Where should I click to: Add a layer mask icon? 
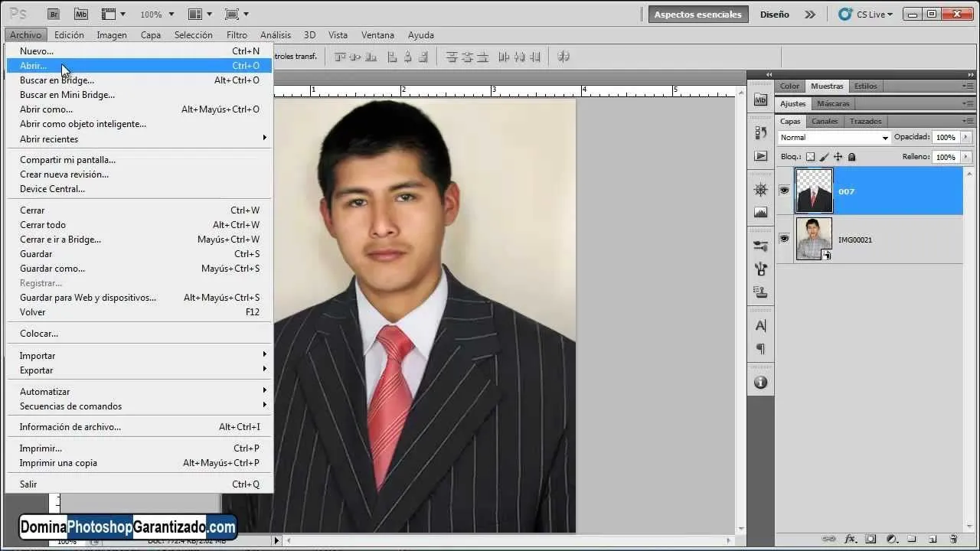click(871, 540)
